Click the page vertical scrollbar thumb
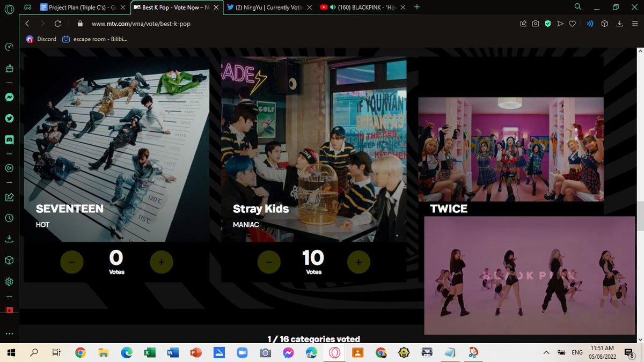644x362 pixels. click(x=639, y=216)
